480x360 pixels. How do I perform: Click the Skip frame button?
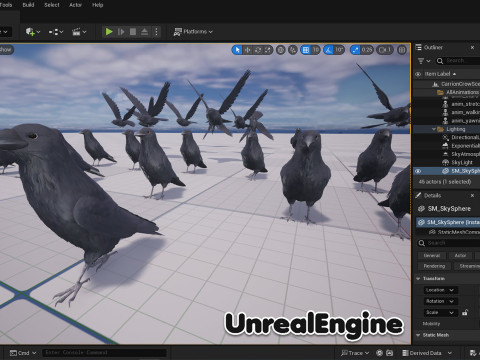point(121,32)
